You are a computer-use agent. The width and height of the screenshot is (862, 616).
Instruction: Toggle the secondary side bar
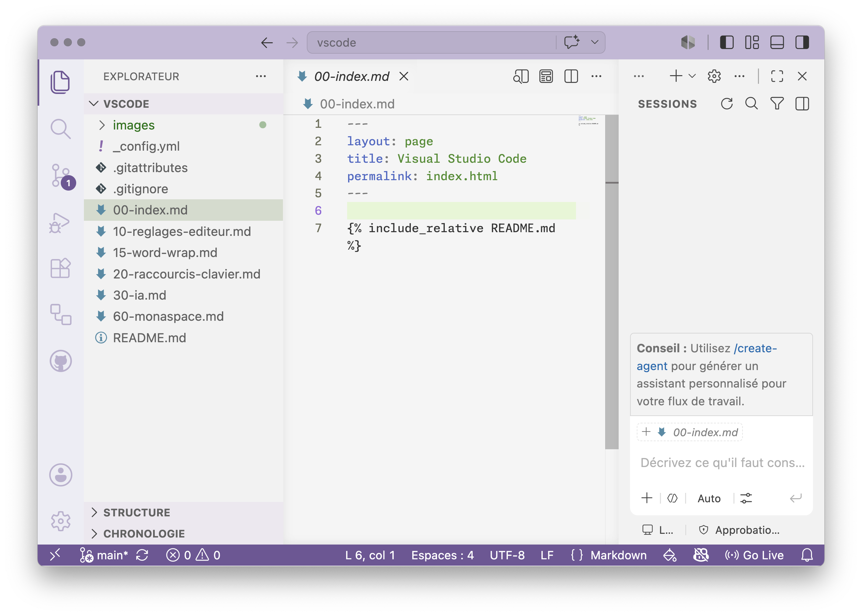tap(802, 42)
